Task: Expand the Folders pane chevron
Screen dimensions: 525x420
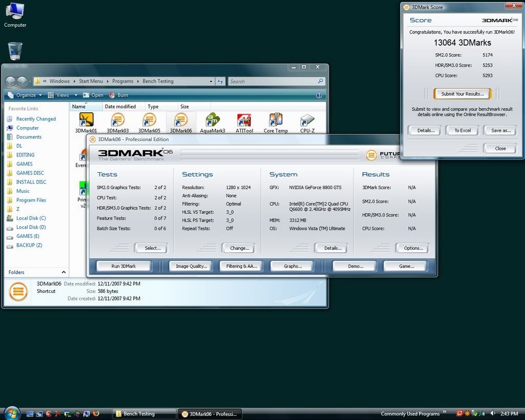Action: 64,272
